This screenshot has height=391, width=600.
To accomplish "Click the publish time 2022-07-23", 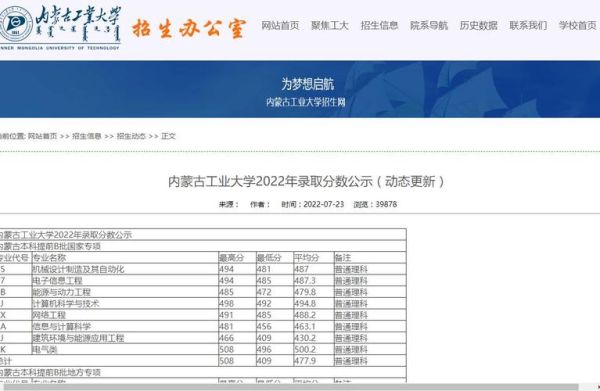I will 324,204.
